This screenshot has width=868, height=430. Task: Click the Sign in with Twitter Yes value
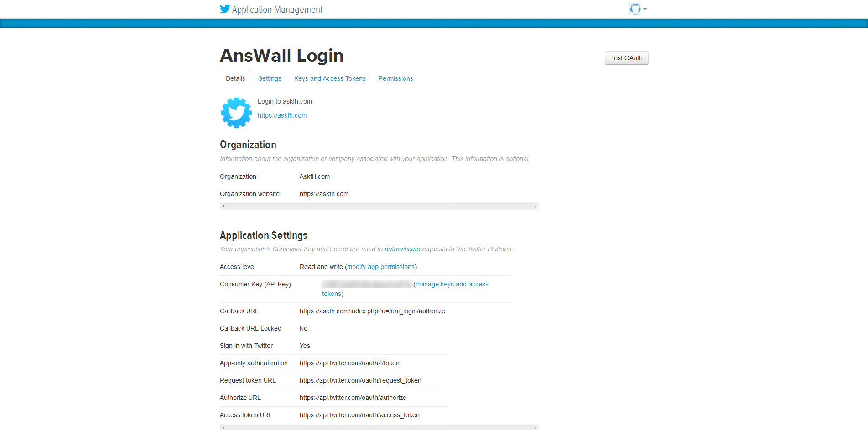305,346
